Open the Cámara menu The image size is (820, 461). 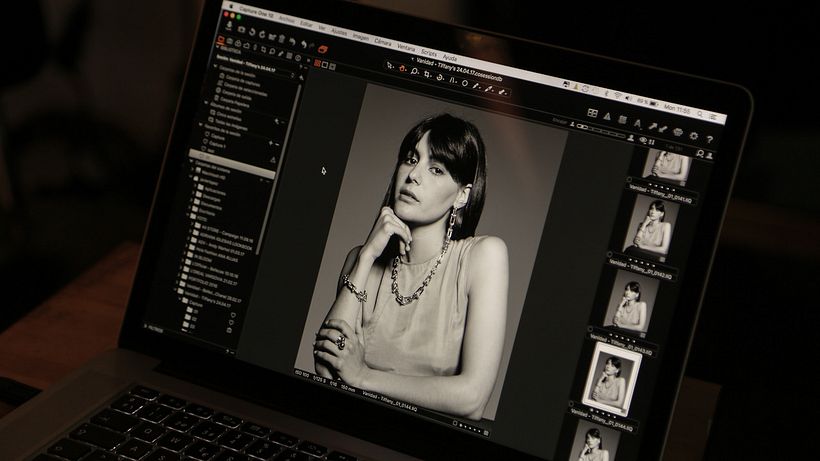(x=383, y=42)
